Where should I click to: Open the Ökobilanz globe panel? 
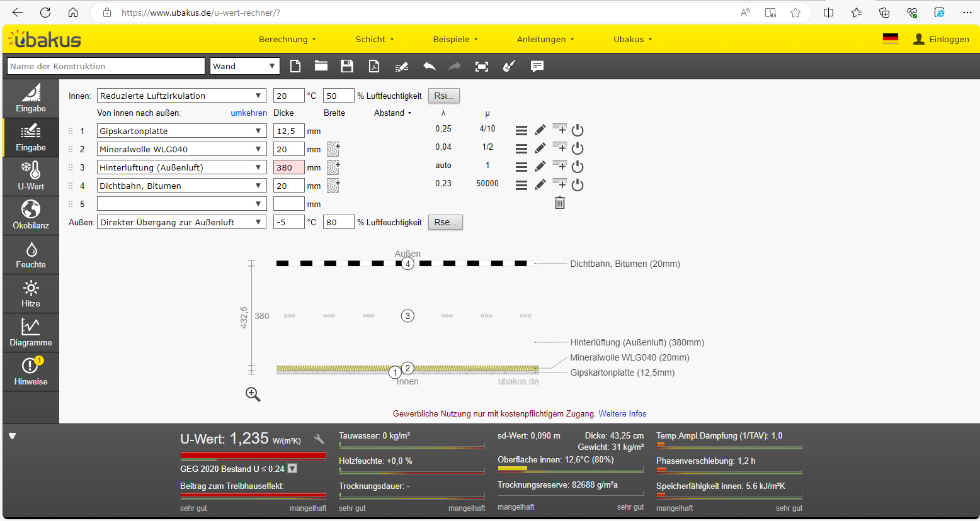(x=31, y=216)
